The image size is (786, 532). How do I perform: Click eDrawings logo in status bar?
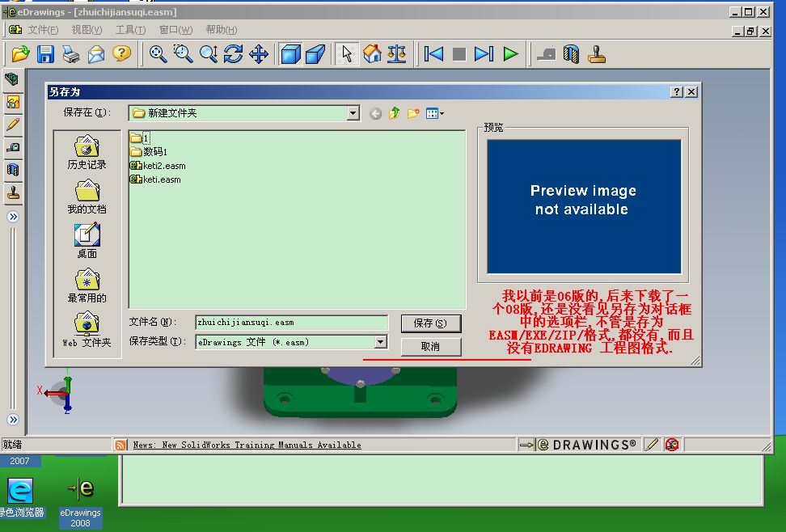click(x=578, y=444)
